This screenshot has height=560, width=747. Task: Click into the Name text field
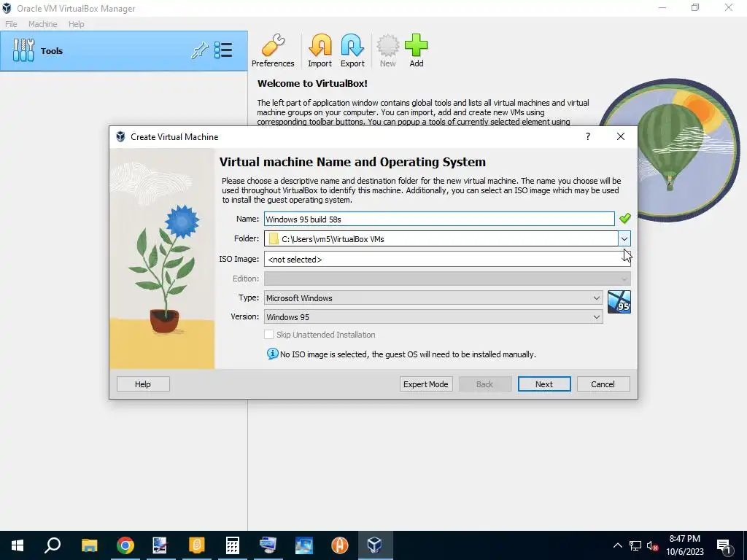(439, 219)
